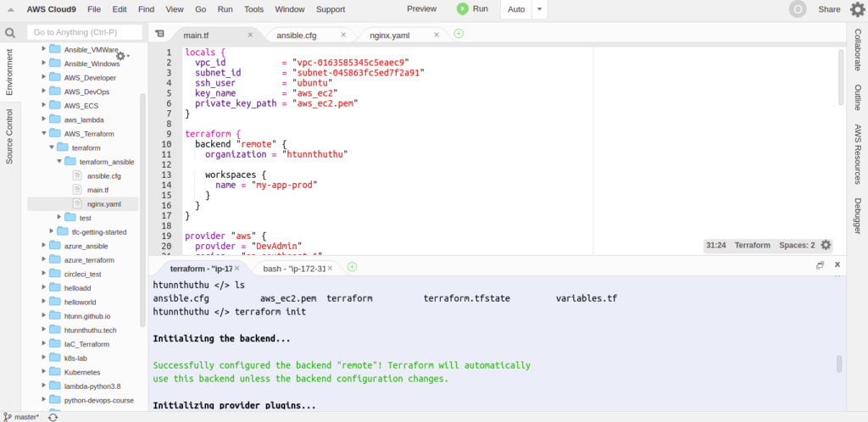
Task: Click the ansible.cfg file icon in tree
Action: pos(77,175)
